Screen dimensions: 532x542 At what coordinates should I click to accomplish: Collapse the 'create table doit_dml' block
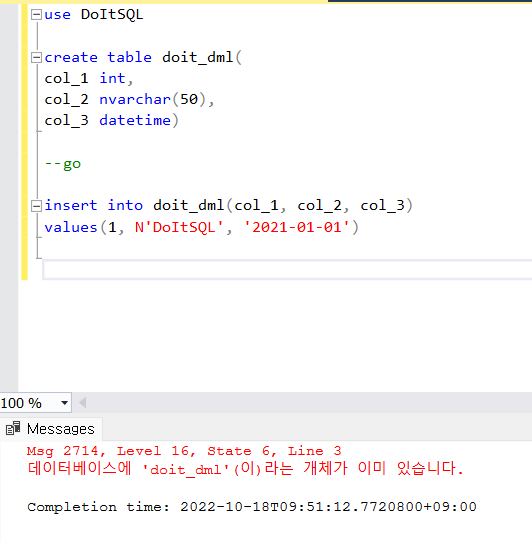pyautogui.click(x=36, y=57)
